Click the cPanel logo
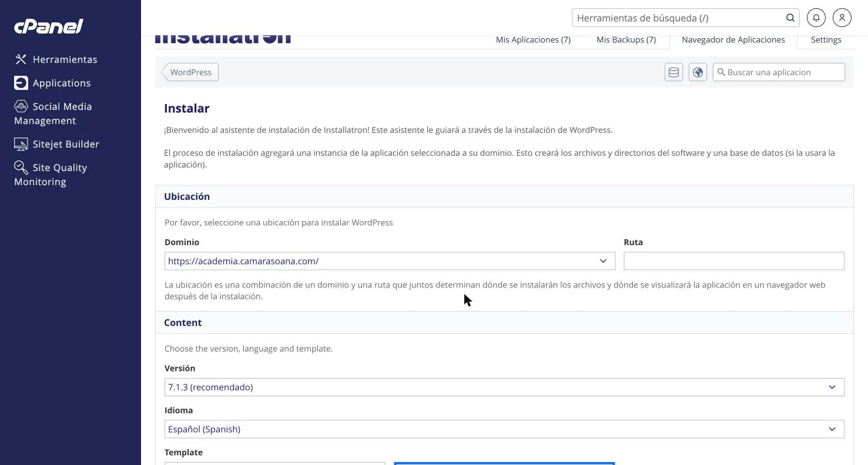Screen dimensions: 868x465 [x=49, y=26]
